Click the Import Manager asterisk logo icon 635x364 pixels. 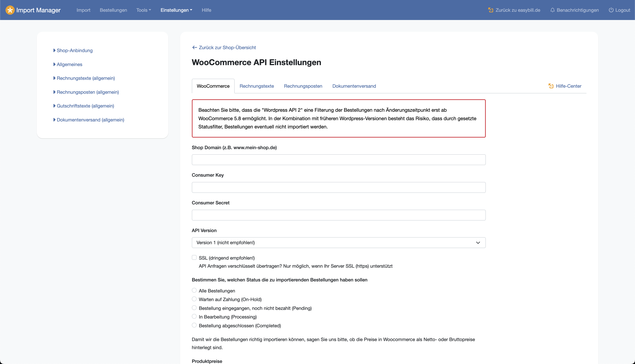click(x=10, y=10)
